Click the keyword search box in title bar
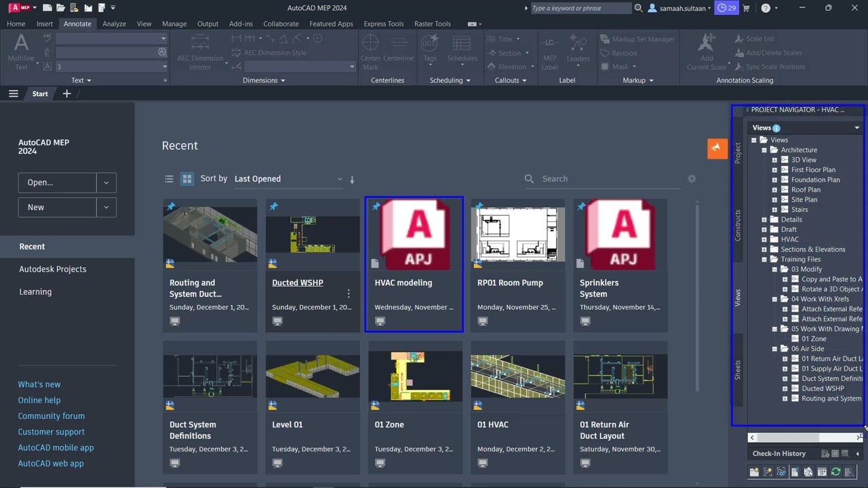Viewport: 868px width, 488px height. point(580,8)
